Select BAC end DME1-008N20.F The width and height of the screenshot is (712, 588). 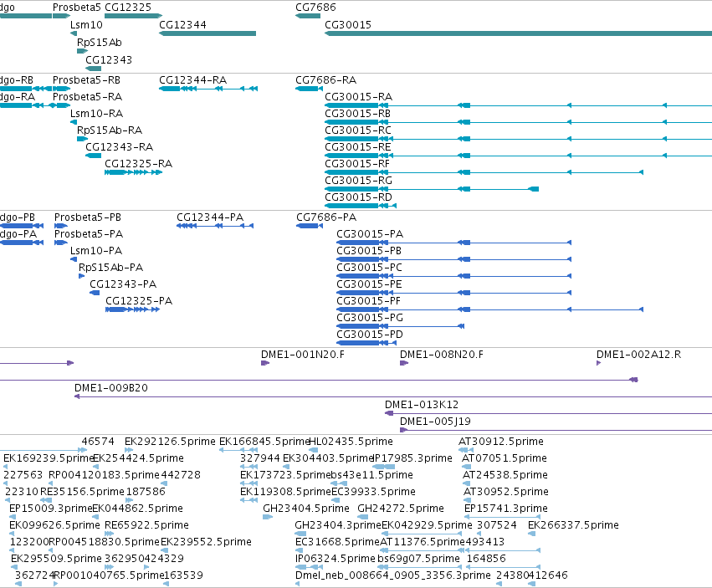(404, 363)
